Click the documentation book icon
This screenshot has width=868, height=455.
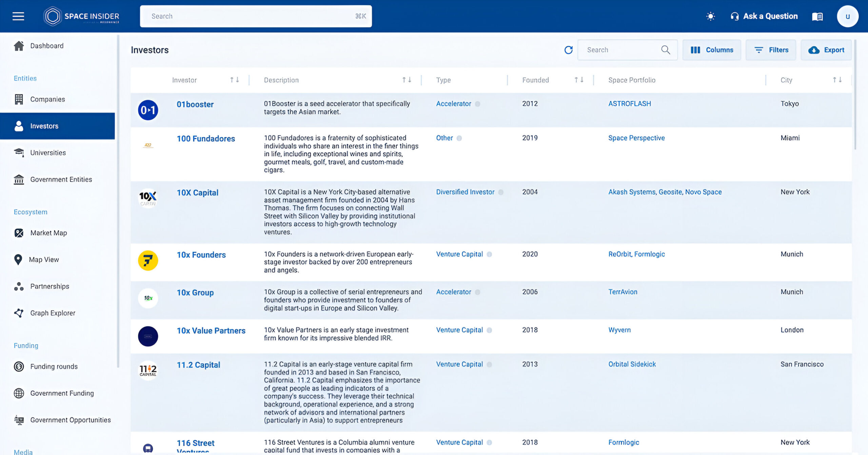(817, 16)
